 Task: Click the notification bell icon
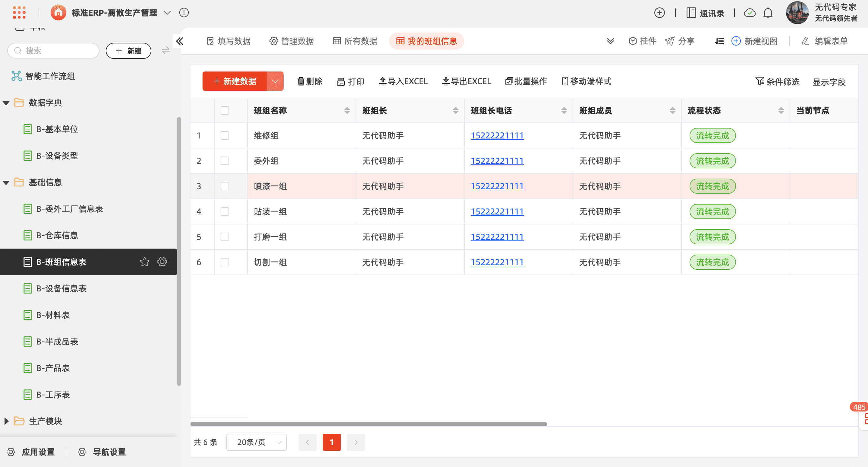click(768, 13)
